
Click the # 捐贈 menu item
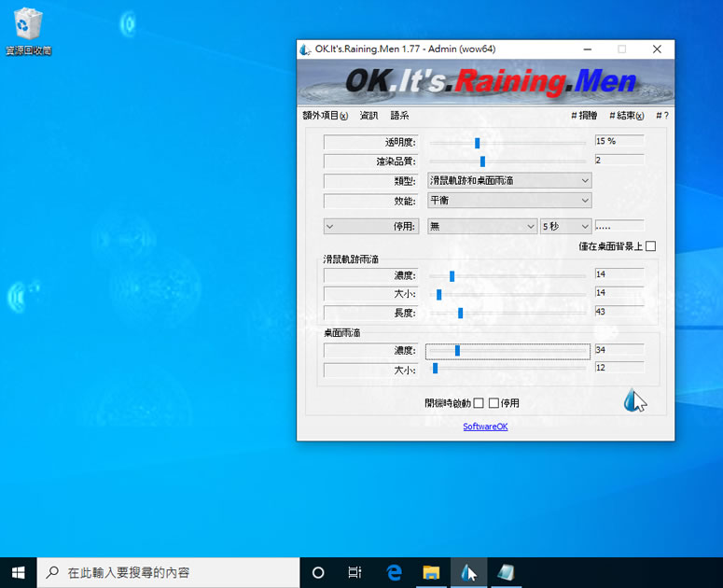point(584,116)
